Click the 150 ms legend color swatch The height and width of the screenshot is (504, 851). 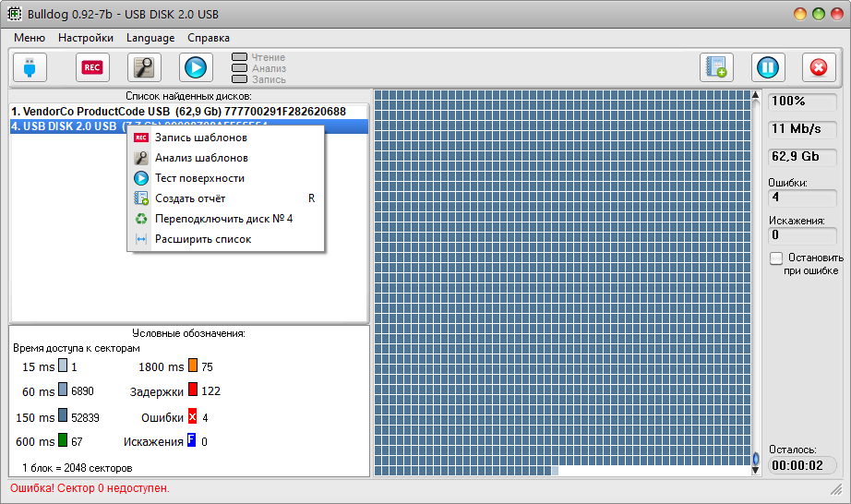(x=63, y=415)
